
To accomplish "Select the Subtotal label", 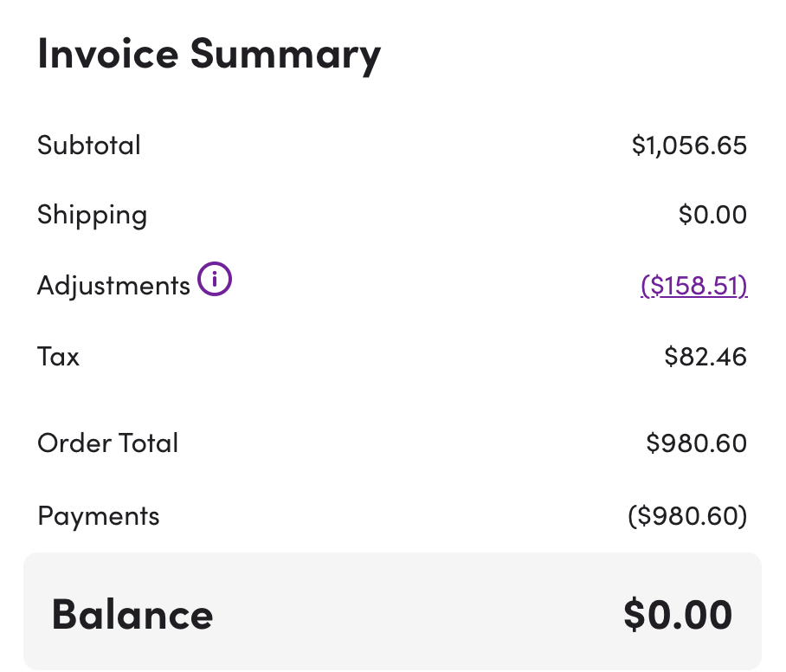I will pos(88,145).
